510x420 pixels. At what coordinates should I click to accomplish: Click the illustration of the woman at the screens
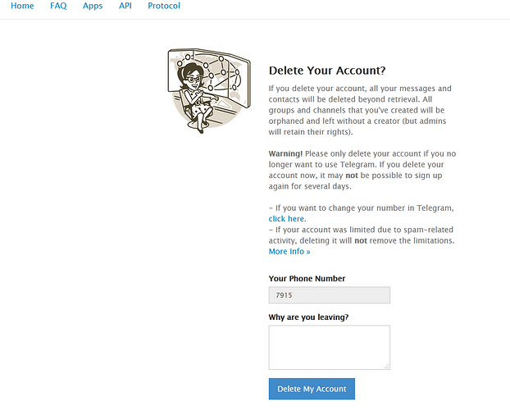[209, 91]
